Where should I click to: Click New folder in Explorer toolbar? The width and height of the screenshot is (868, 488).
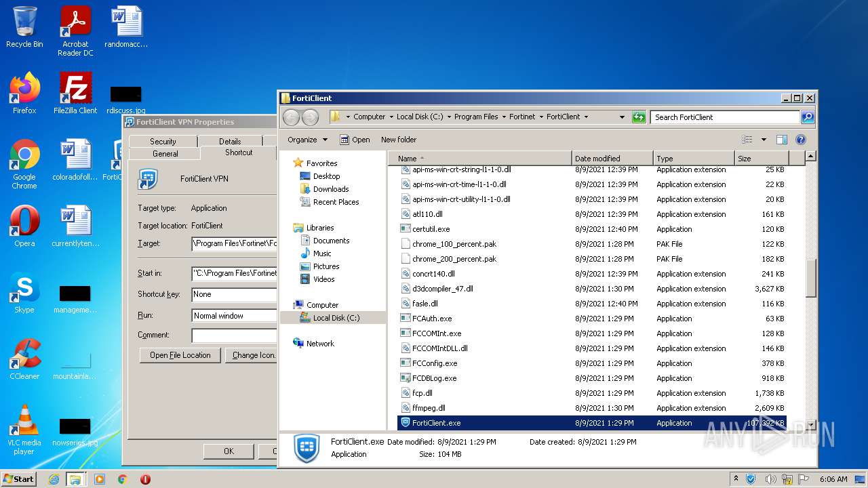click(399, 140)
